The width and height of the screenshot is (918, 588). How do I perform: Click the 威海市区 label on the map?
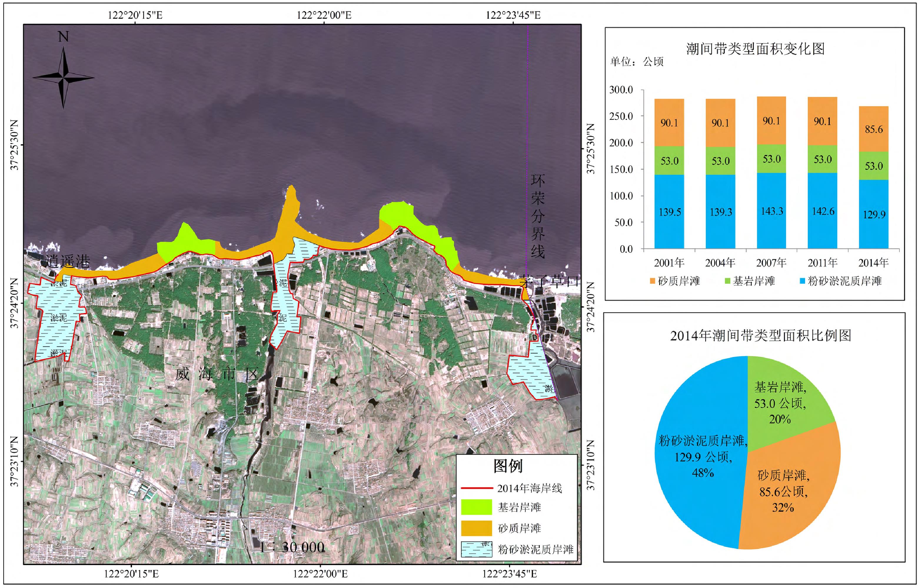pyautogui.click(x=217, y=374)
